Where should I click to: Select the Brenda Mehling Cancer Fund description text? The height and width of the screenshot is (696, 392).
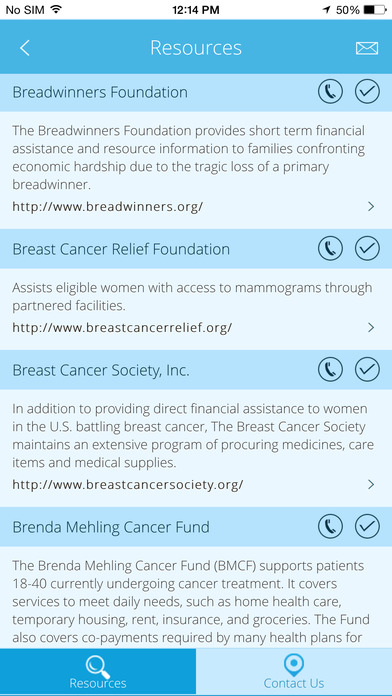(191, 601)
